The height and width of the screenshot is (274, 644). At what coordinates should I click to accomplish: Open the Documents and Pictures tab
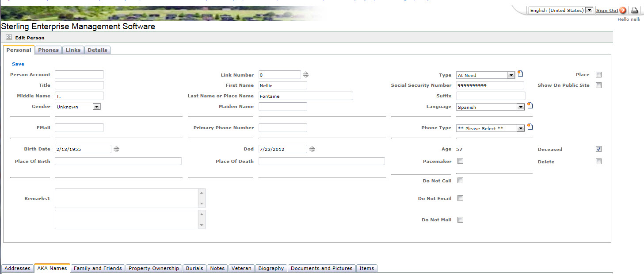tap(322, 268)
